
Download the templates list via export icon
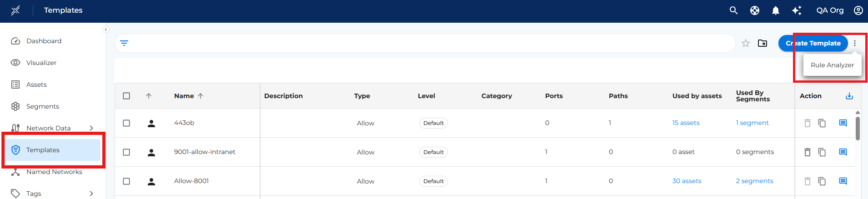[849, 96]
